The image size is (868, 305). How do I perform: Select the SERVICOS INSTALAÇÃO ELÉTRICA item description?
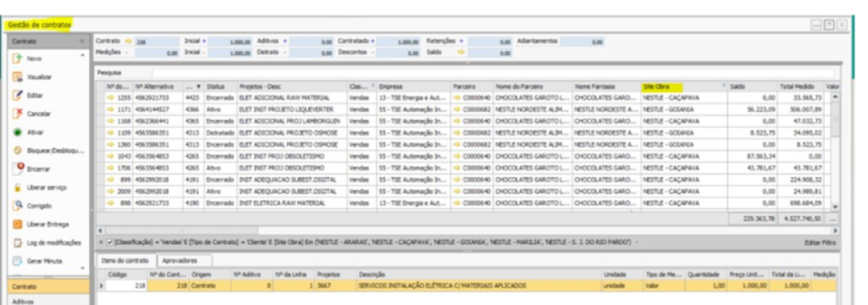(480, 286)
